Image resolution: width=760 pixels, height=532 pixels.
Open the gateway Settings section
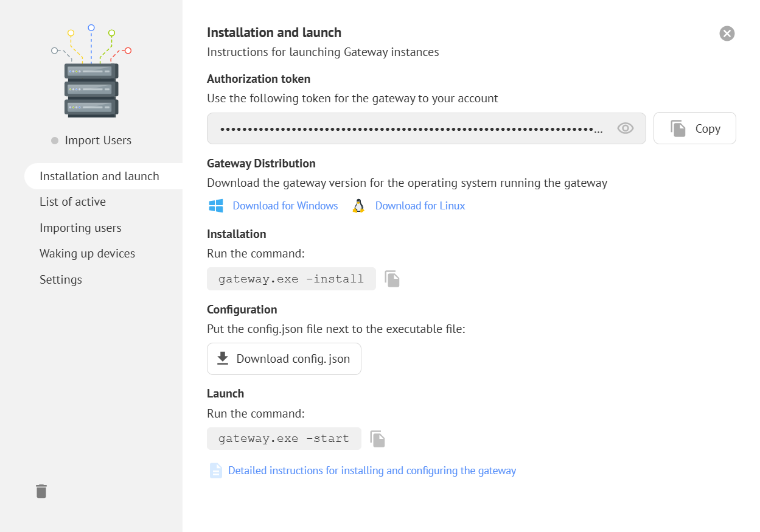[61, 279]
